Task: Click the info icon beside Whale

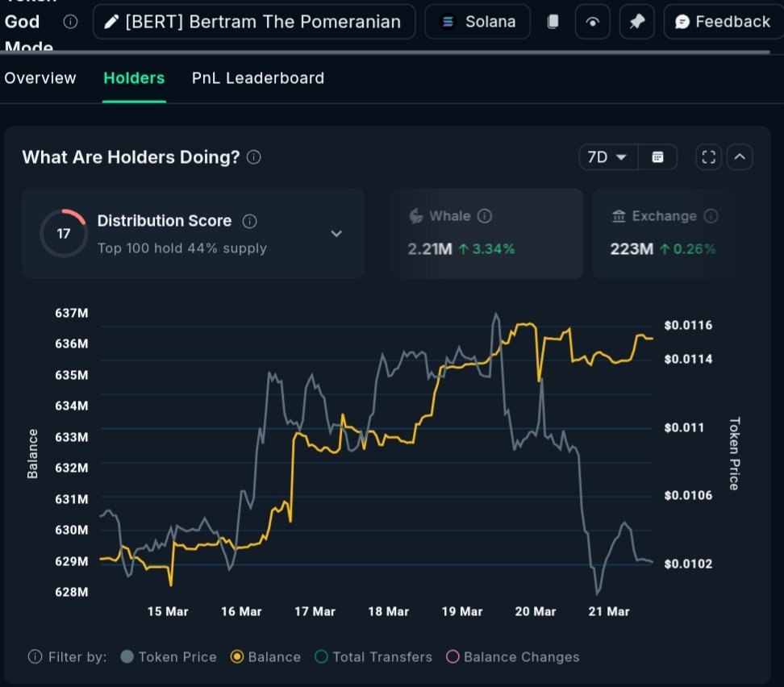Action: click(485, 216)
